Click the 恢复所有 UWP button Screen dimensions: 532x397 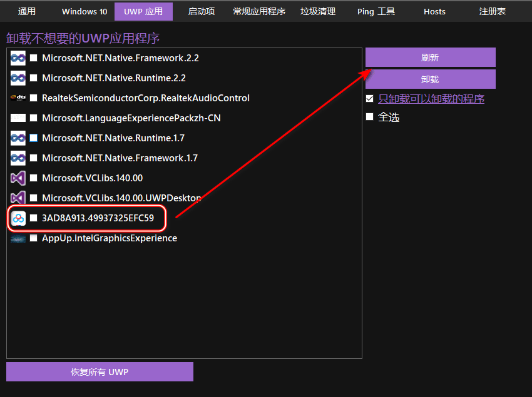[100, 371]
